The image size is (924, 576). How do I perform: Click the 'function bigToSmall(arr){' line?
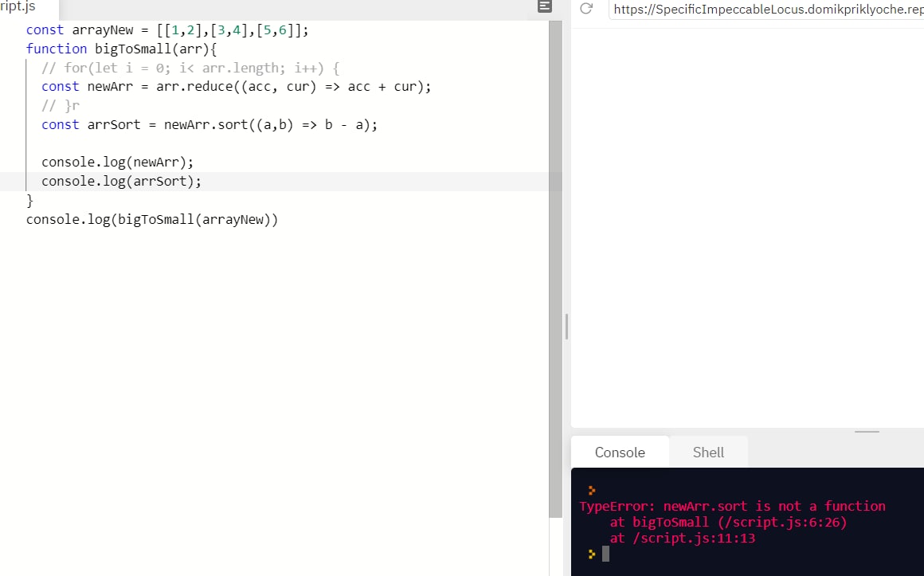pyautogui.click(x=121, y=49)
